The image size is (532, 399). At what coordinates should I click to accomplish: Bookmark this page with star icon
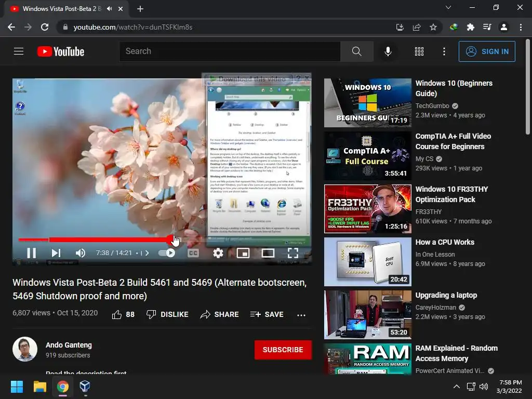coord(433,27)
